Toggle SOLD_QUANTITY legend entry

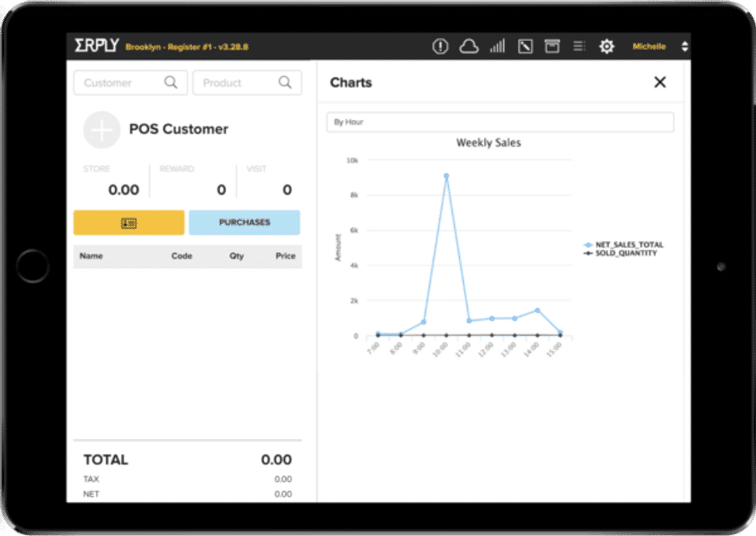point(621,253)
